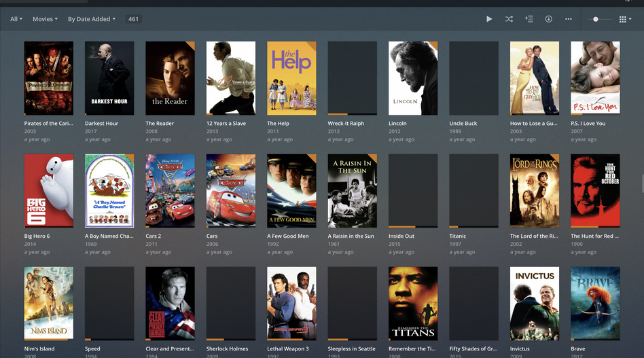Open the Darkest Hour poster
Image resolution: width=644 pixels, height=358 pixels.
[x=109, y=78]
